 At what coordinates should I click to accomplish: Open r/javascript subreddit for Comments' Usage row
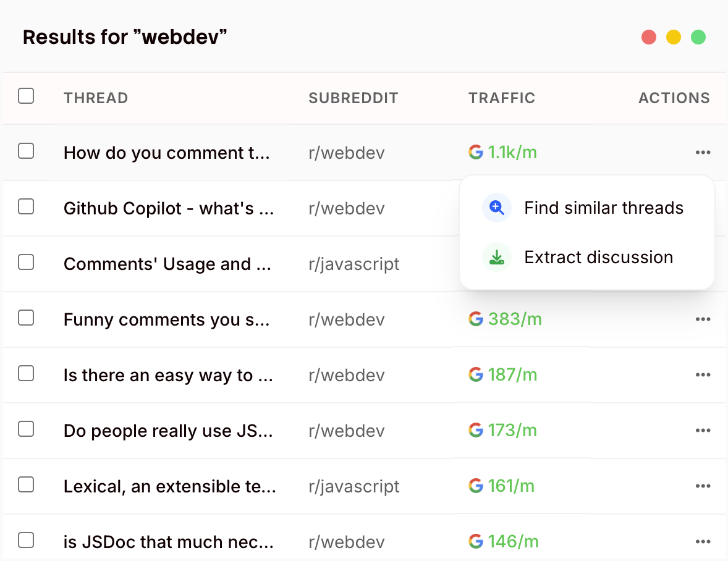tap(353, 264)
